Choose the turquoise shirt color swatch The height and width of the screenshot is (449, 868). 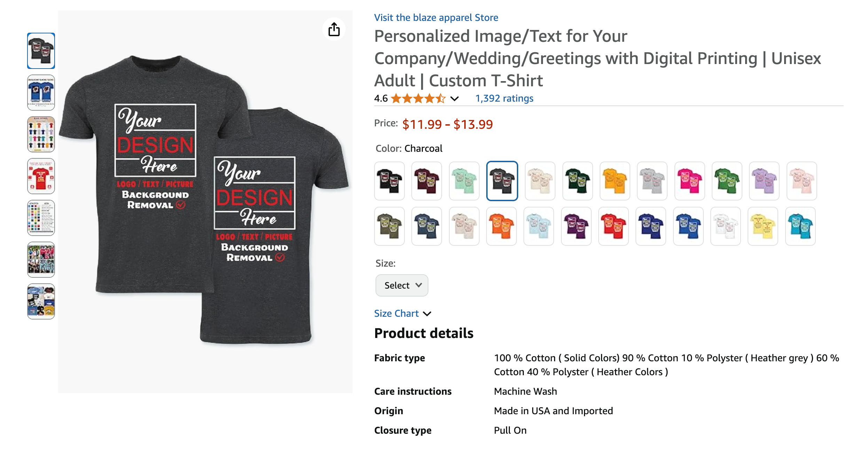(x=800, y=226)
